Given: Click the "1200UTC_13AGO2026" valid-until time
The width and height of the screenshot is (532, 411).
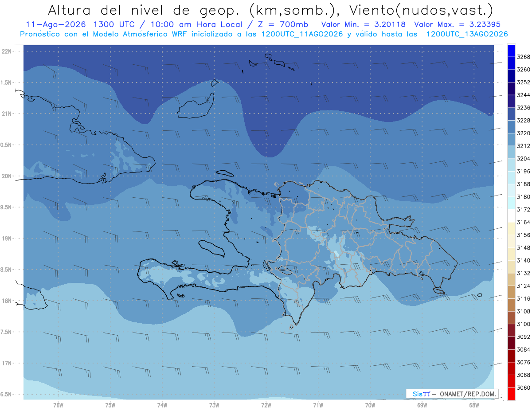Looking at the screenshot, I should tap(467, 34).
